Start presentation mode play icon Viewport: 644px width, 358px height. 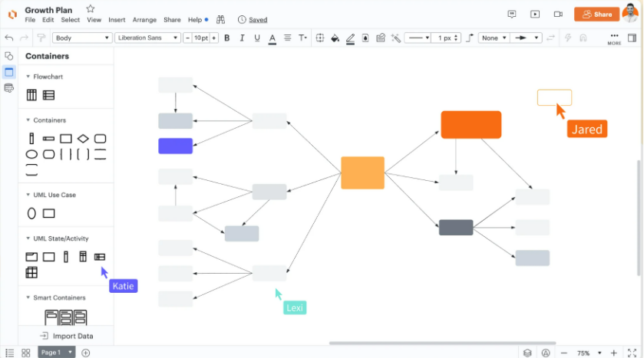pyautogui.click(x=535, y=15)
